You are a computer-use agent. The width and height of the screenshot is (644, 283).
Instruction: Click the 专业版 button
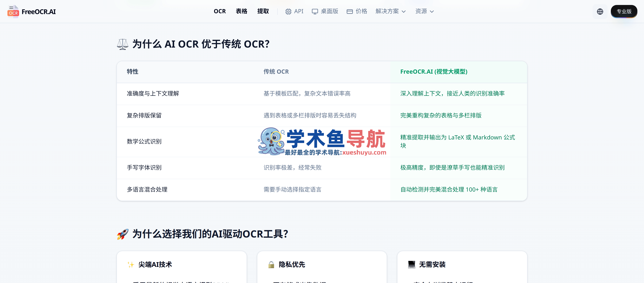coord(624,11)
